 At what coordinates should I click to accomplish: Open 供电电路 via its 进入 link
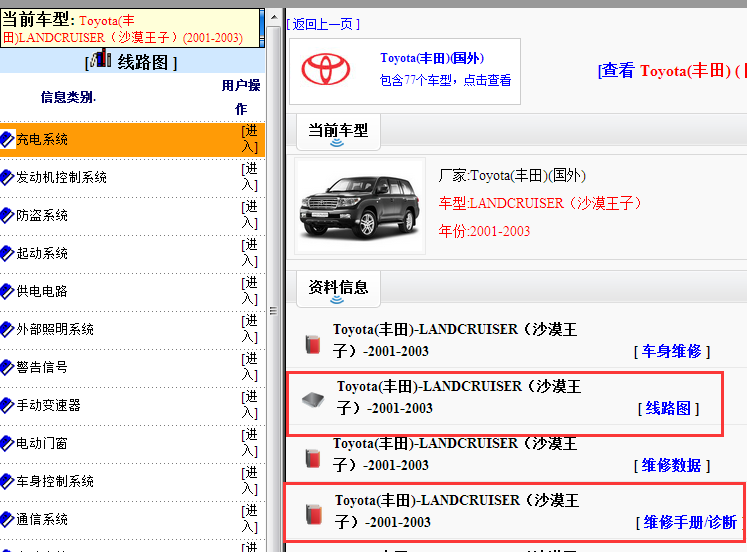pos(250,291)
